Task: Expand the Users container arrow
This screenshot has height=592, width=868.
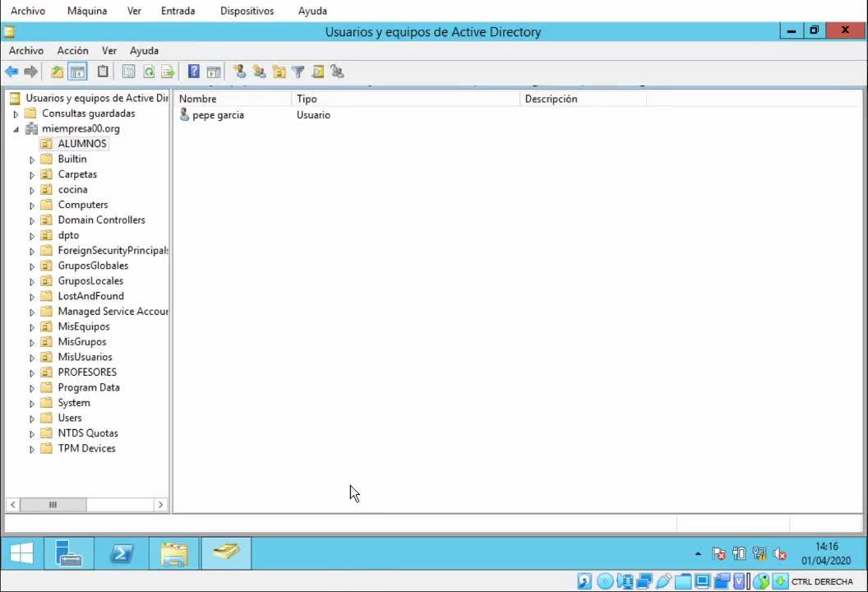Action: pos(31,419)
